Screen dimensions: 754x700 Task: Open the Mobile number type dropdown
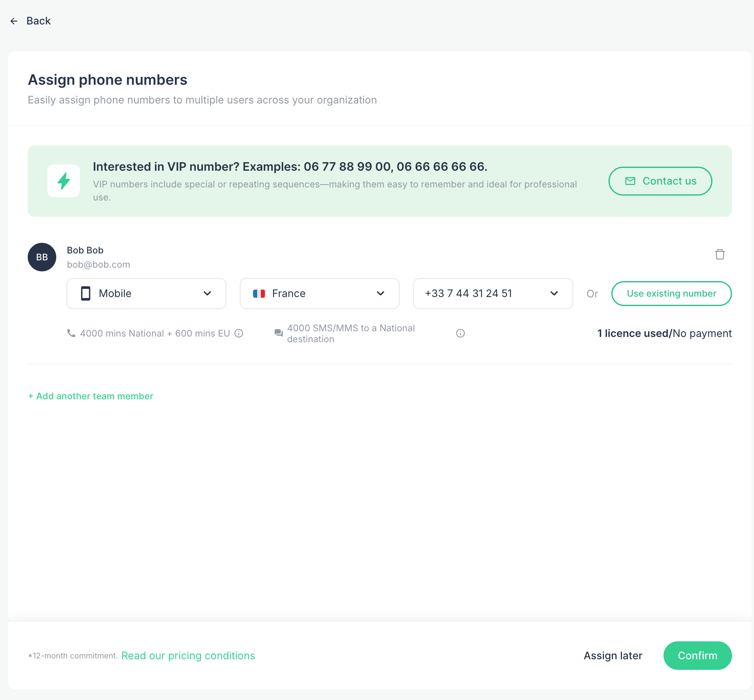coord(146,293)
